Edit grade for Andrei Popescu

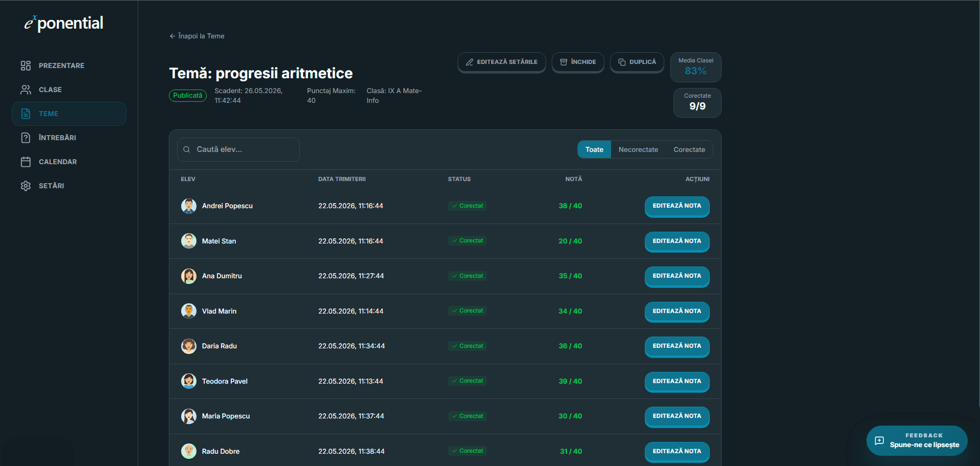coord(677,206)
